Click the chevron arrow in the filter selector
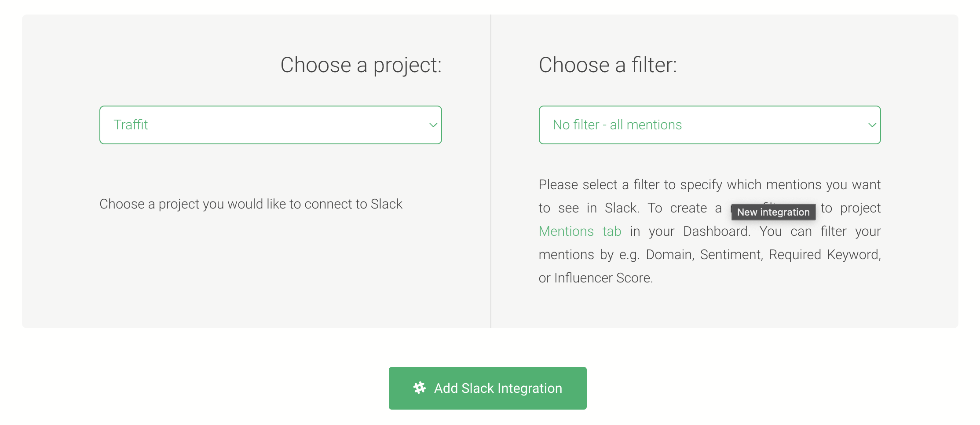The height and width of the screenshot is (425, 980). point(872,125)
